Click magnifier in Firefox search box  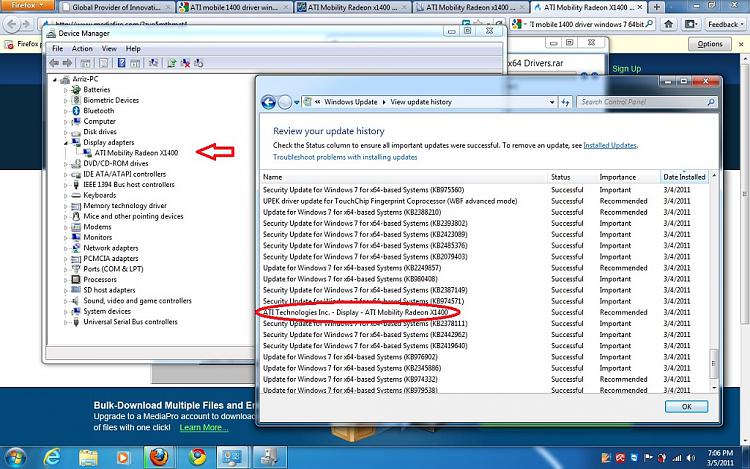[649, 23]
